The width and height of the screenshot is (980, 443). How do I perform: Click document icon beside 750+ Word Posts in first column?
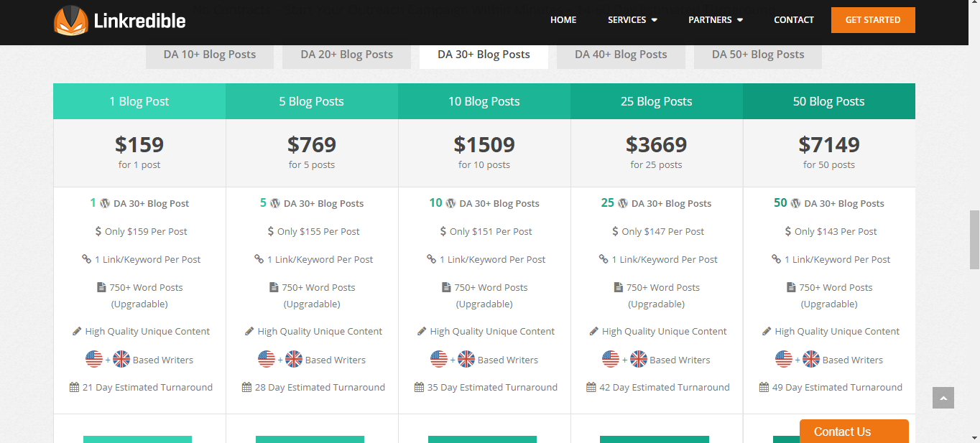point(101,287)
